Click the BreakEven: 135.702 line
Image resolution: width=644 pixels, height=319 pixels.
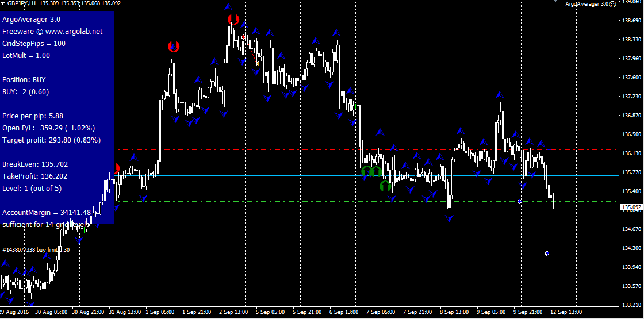(35, 164)
